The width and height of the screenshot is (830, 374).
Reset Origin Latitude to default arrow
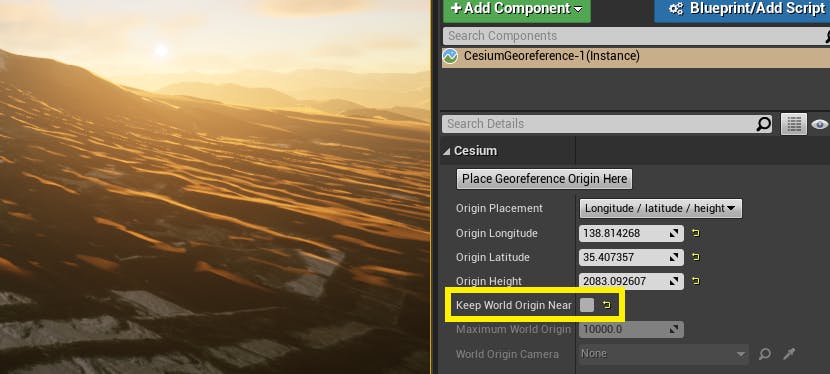(696, 257)
